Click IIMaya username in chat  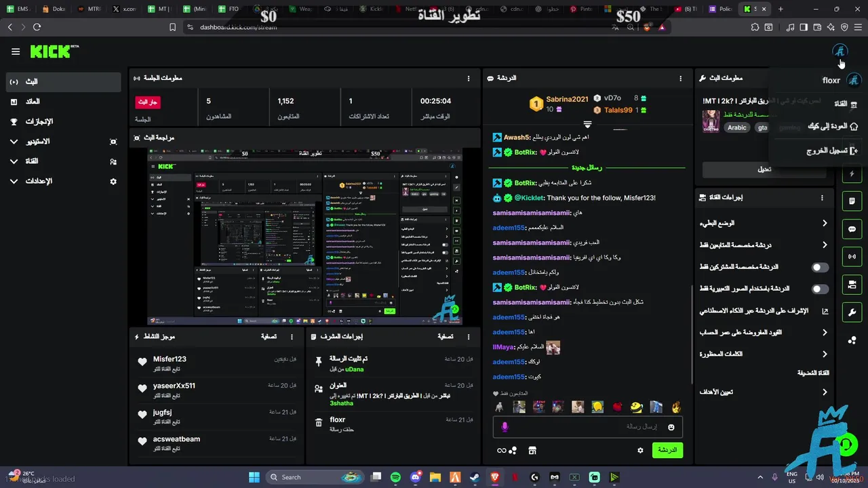[504, 347]
